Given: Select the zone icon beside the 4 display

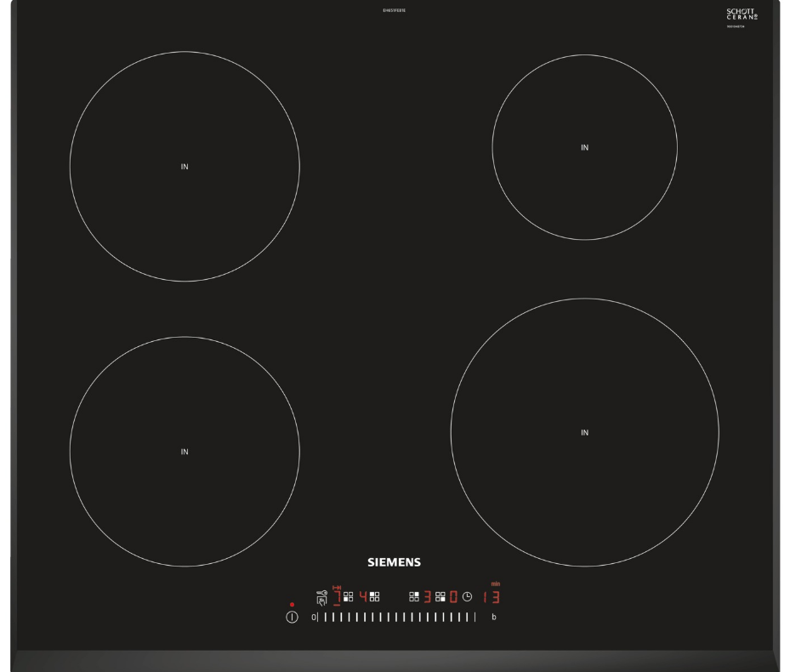Looking at the screenshot, I should point(375,596).
